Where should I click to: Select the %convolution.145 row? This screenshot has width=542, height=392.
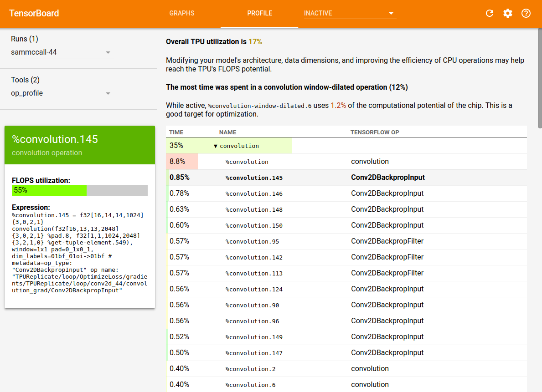[x=346, y=178]
